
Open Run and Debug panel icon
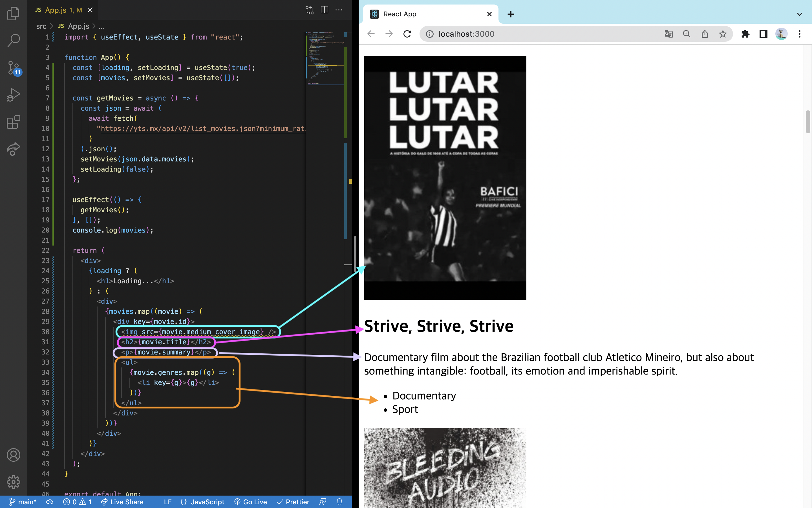point(14,95)
